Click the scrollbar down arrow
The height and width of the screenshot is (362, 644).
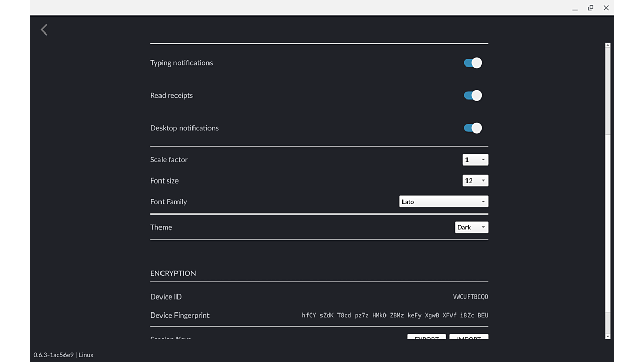(x=607, y=336)
